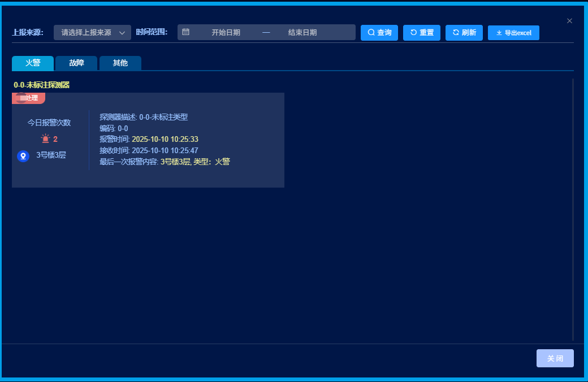Screen dimensions: 588x382
Task: Switch to the 火警 tab
Action: [x=33, y=63]
